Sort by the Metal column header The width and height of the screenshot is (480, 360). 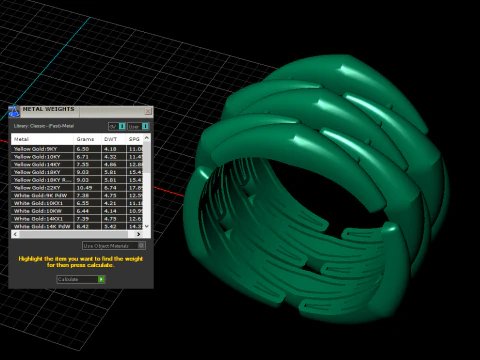(x=42, y=139)
